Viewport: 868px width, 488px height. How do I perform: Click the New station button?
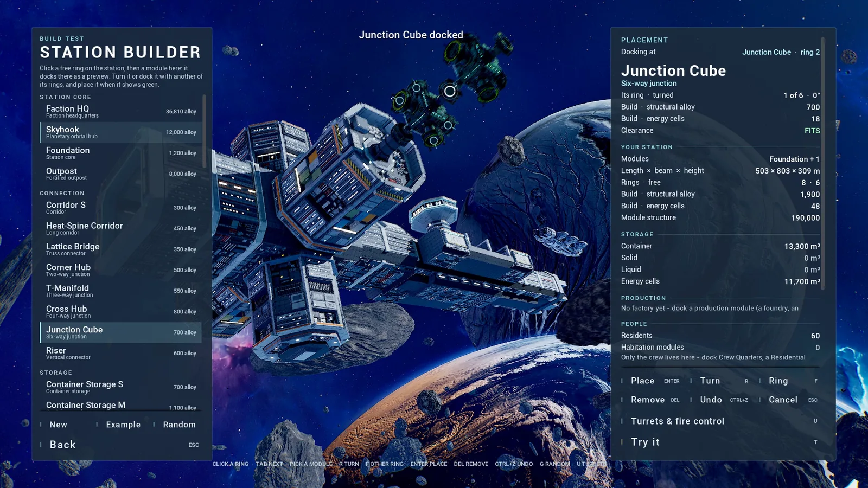(x=58, y=425)
